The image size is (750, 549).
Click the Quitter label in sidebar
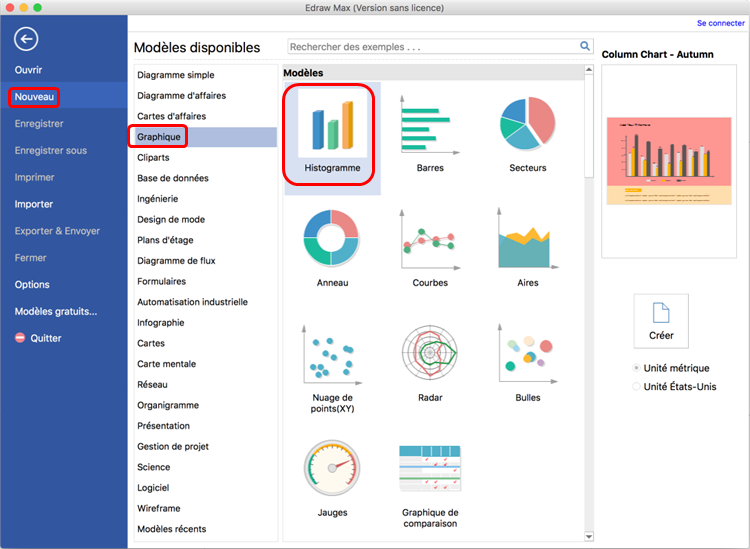(46, 338)
